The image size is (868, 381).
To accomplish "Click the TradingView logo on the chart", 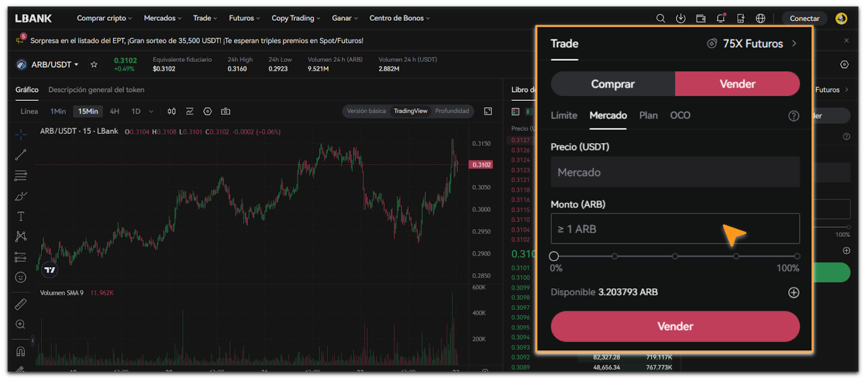I will [50, 270].
